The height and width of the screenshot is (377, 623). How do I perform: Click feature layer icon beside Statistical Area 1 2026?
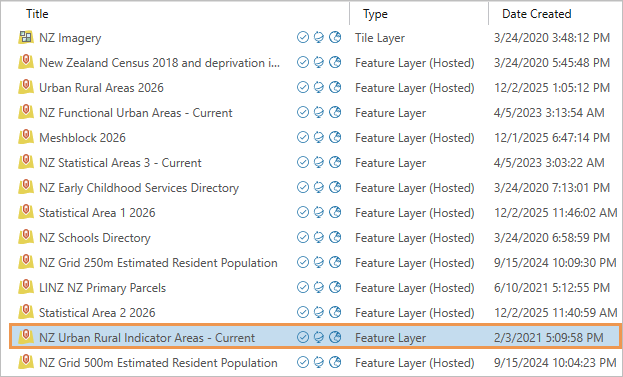26,213
